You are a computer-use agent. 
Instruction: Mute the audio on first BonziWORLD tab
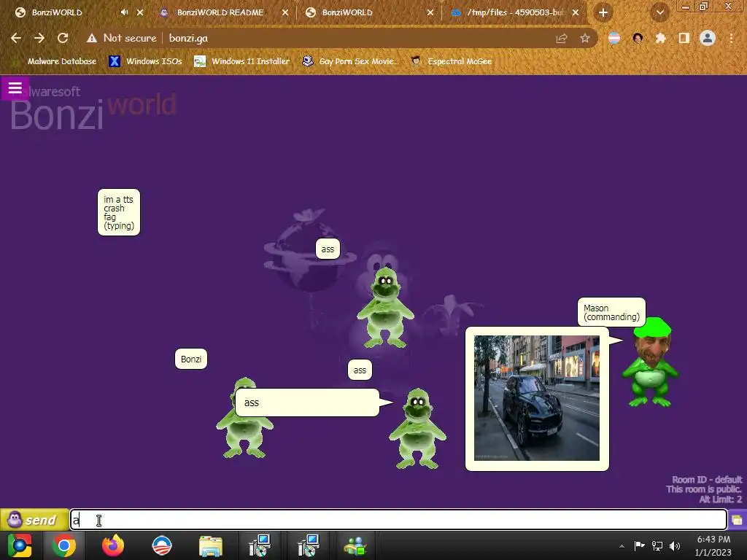pos(124,12)
